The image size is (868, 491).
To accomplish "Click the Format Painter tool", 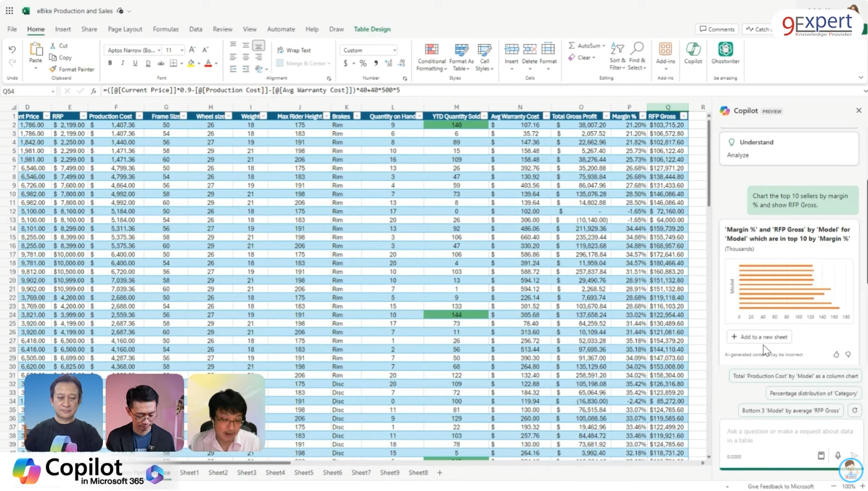I will point(72,69).
